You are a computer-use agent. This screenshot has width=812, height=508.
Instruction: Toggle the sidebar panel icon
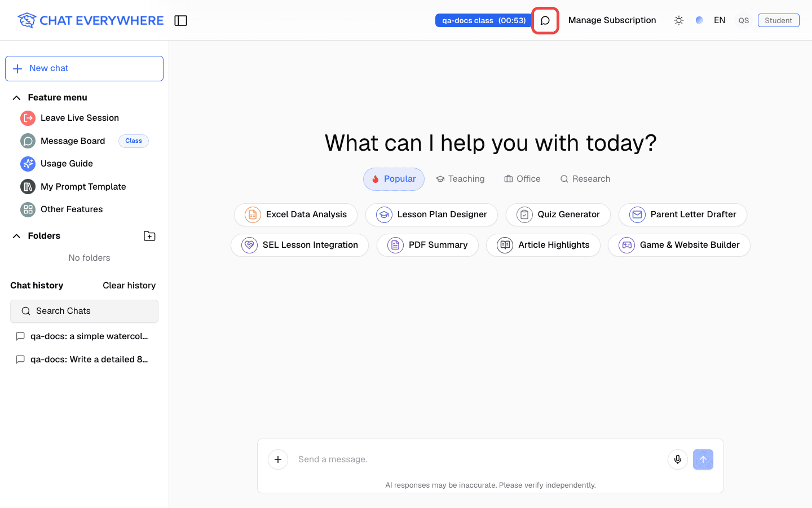tap(180, 20)
